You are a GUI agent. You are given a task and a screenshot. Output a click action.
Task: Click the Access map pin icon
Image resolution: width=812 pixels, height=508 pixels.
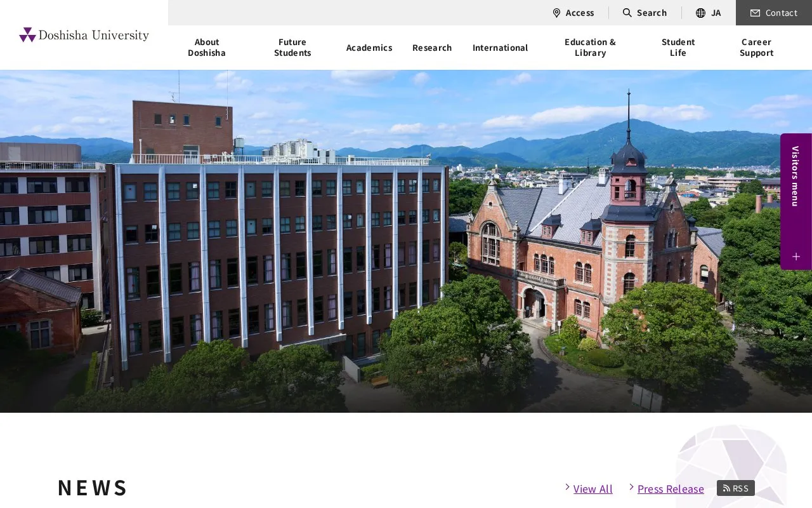(557, 13)
